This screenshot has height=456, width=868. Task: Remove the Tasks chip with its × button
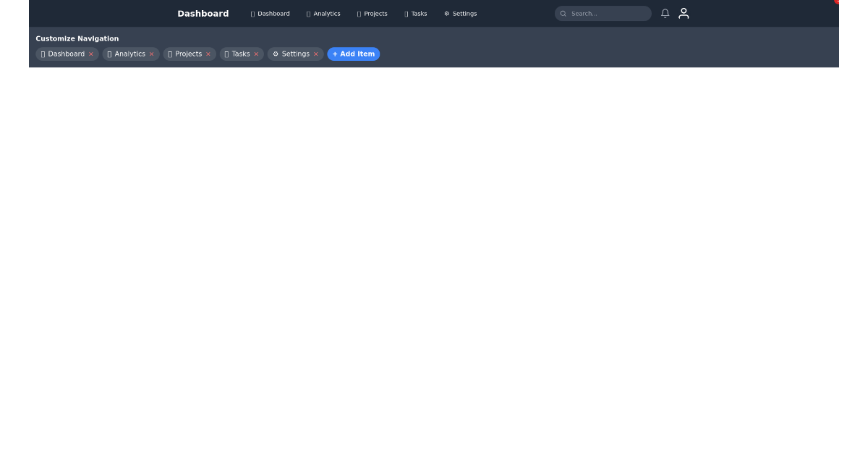tap(257, 54)
